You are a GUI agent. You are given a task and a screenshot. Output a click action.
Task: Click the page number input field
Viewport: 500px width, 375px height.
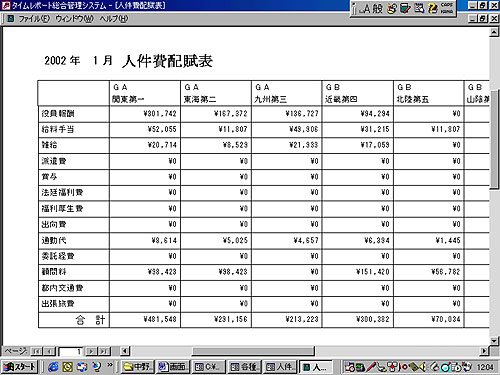point(70,351)
